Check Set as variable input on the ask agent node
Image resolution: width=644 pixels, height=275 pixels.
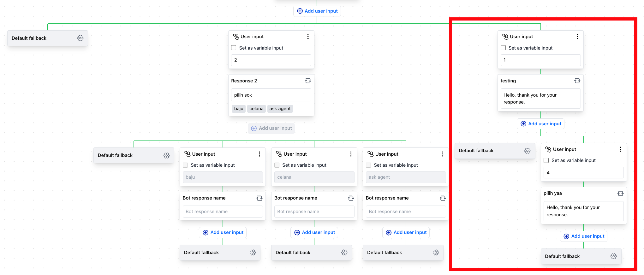click(368, 165)
